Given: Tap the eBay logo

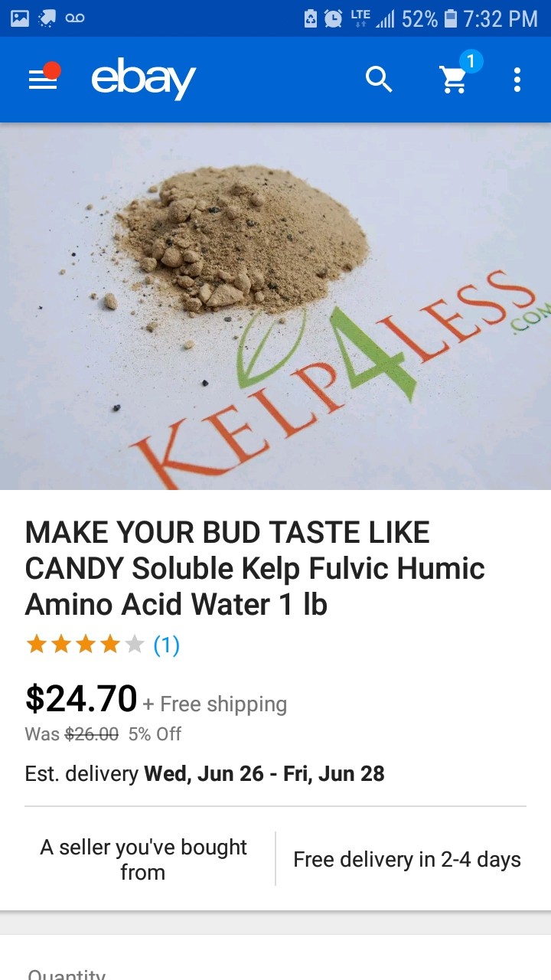Looking at the screenshot, I should [x=143, y=80].
